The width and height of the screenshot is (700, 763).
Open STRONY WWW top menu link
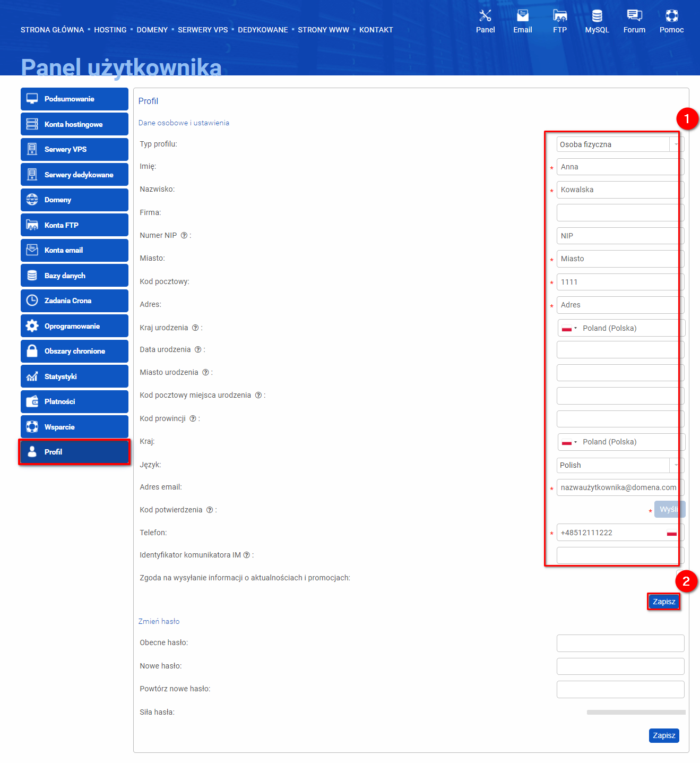(x=324, y=30)
